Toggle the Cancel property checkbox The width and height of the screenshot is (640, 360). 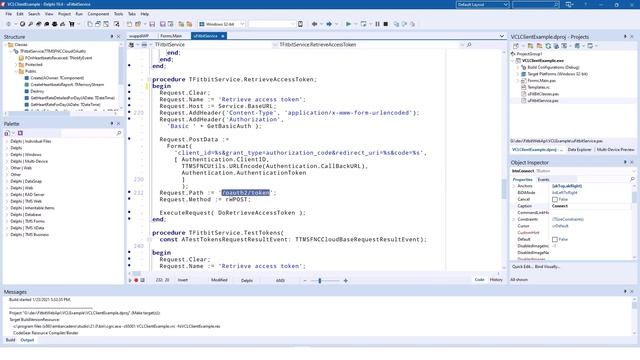coord(555,199)
